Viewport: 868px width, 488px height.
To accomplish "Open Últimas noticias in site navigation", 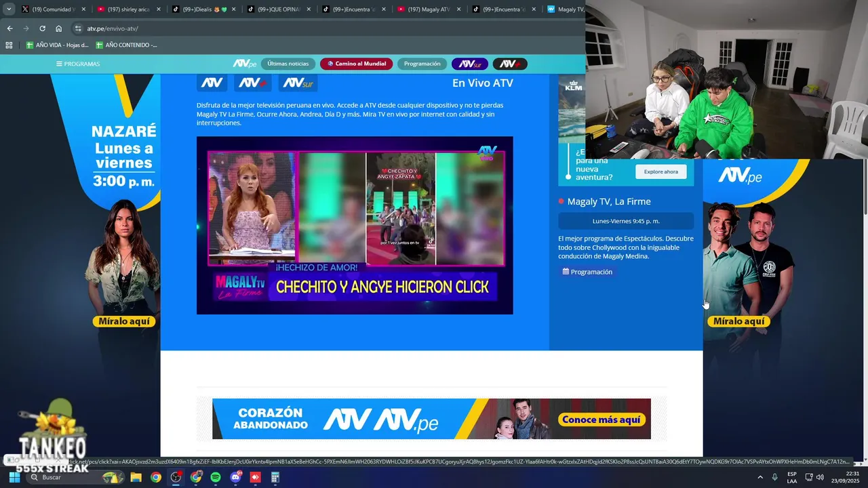I will coord(288,64).
